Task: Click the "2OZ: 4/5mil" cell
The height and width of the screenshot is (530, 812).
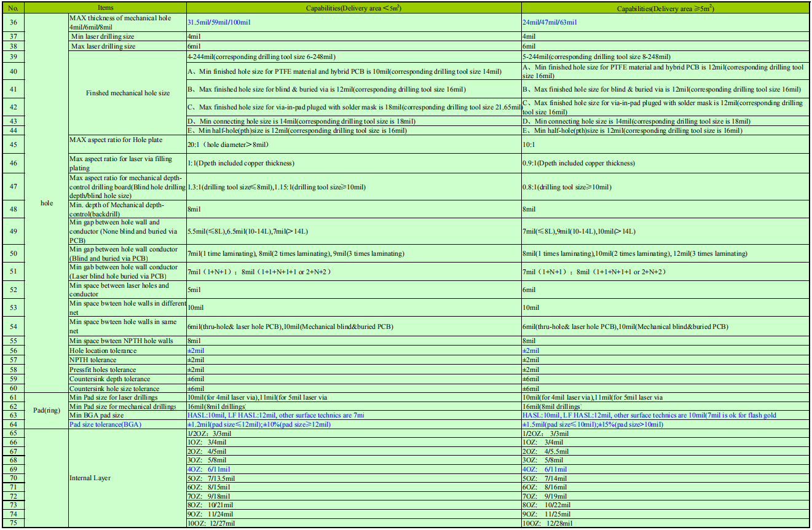Action: click(353, 451)
